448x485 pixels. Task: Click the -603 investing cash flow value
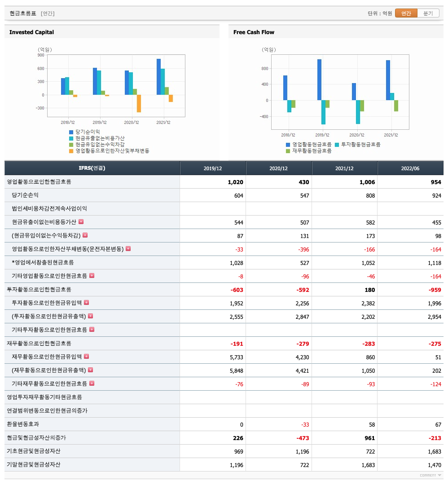237,290
